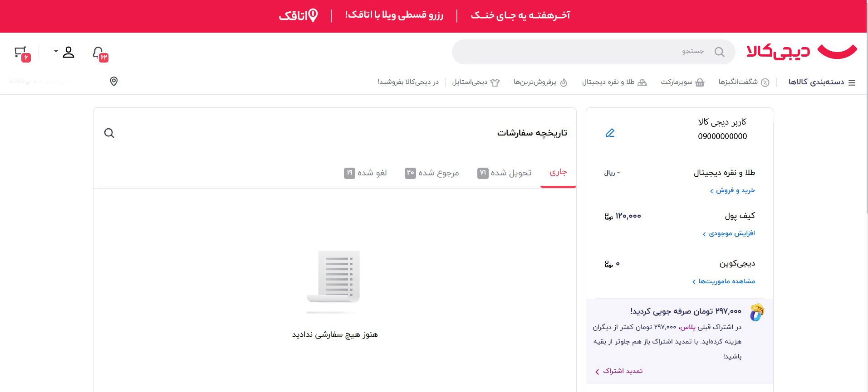Click the تاریخچه سفارشات heading
868x392 pixels.
click(x=532, y=133)
